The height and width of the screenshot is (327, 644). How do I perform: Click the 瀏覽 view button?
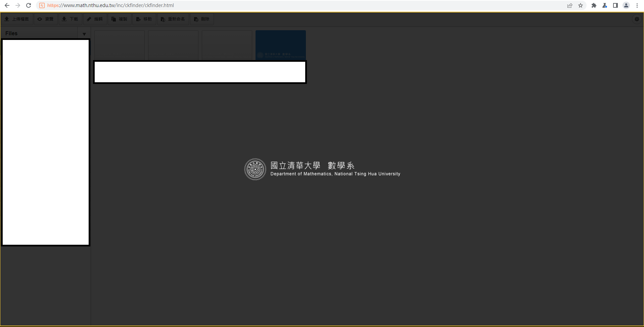46,19
